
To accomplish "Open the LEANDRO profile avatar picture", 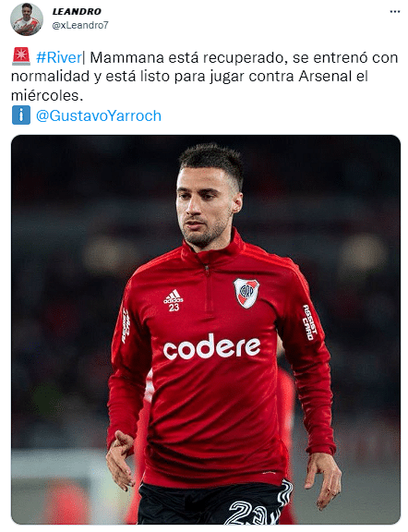I will coord(27,19).
